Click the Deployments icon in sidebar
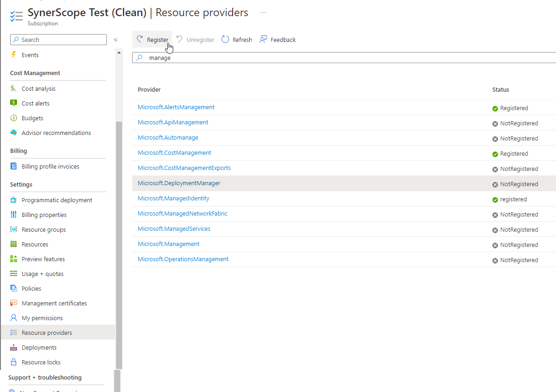The image size is (556, 392). [14, 347]
